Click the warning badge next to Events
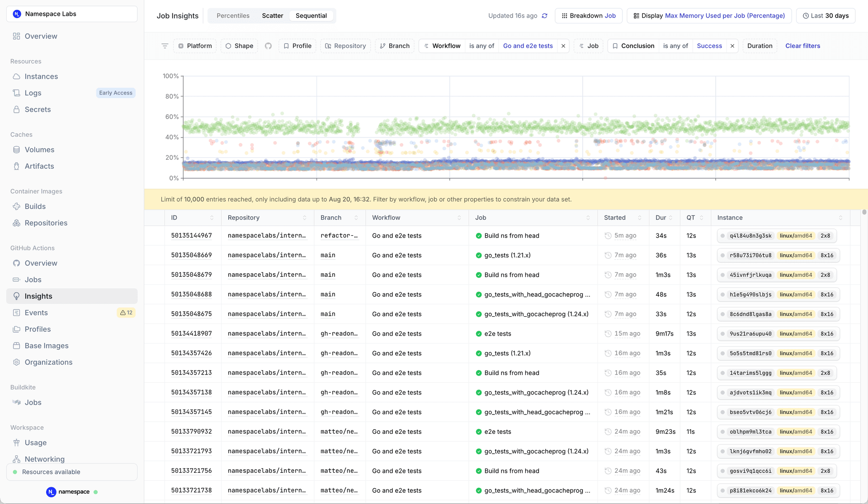This screenshot has height=504, width=868. [x=126, y=312]
